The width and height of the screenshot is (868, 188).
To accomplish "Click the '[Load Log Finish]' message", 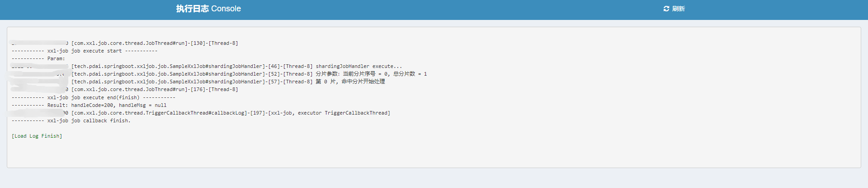I will coord(37,136).
